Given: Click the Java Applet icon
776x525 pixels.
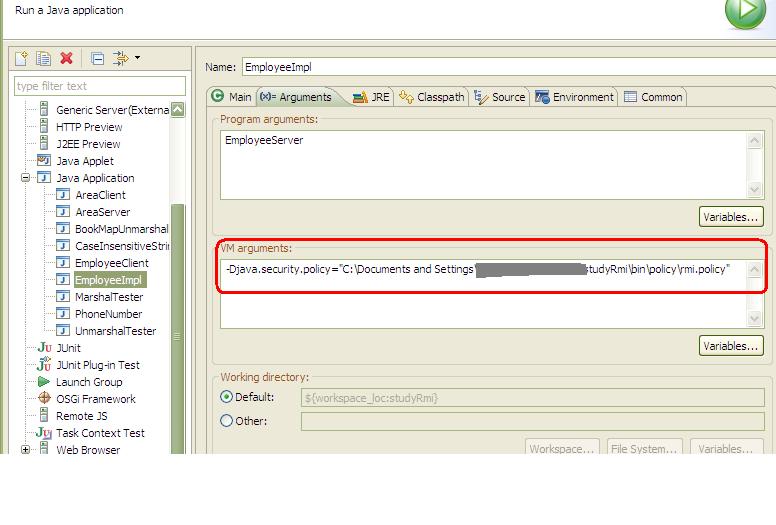Looking at the screenshot, I should pos(44,160).
